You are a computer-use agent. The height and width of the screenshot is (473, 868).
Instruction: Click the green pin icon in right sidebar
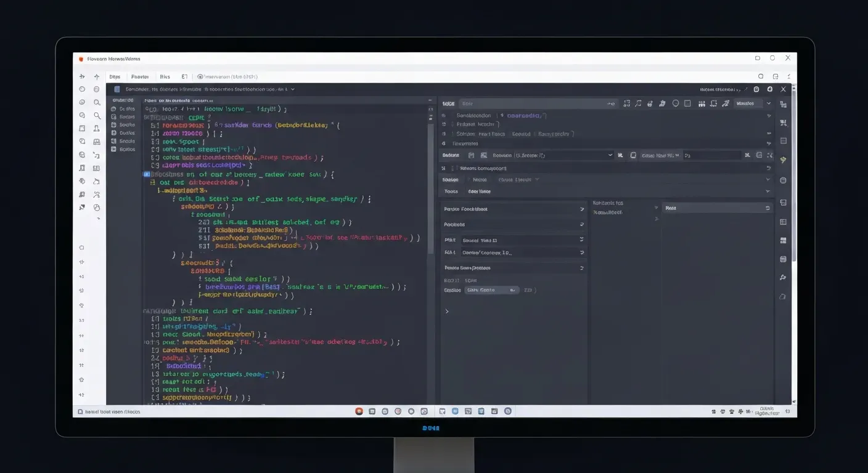[783, 160]
